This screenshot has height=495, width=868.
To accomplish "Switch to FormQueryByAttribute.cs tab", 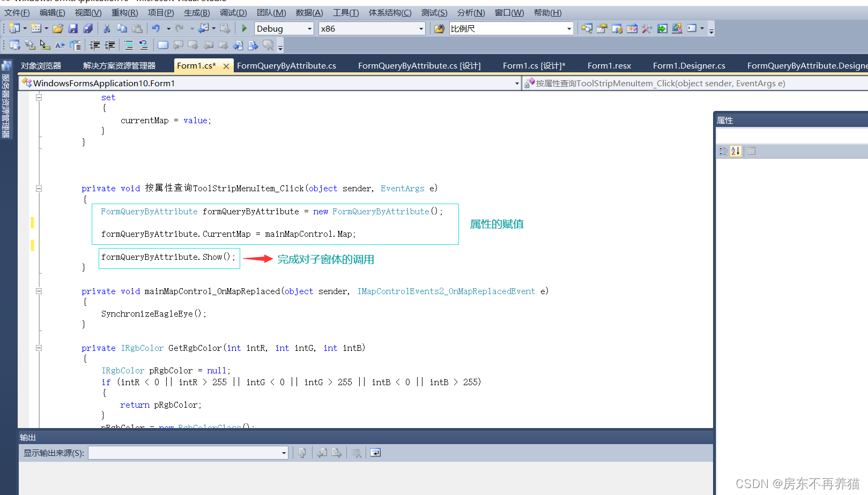I will coord(286,66).
